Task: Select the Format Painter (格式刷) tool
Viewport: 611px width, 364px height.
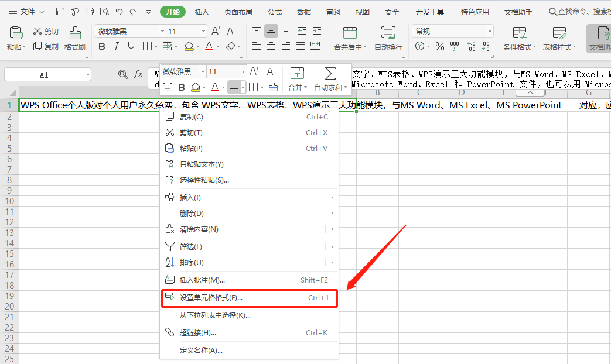Action: [75, 39]
